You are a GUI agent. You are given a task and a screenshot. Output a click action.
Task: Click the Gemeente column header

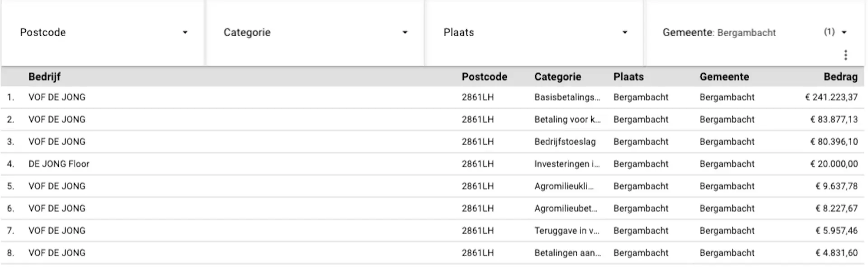click(724, 77)
